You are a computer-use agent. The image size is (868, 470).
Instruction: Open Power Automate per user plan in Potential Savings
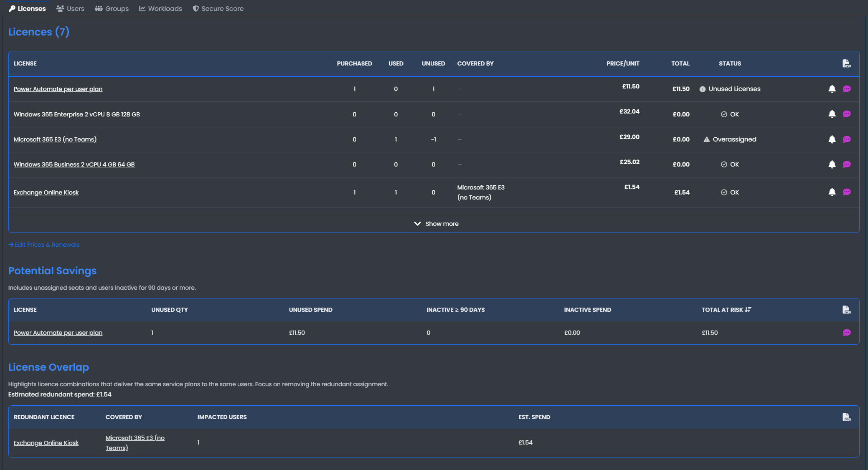(x=58, y=333)
